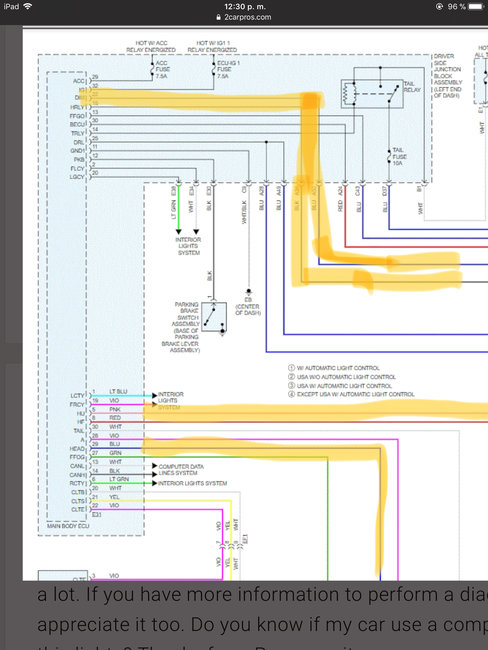Screen dimensions: 488x650
Task: Click the E8 Center of Dash ground point
Action: point(248,292)
